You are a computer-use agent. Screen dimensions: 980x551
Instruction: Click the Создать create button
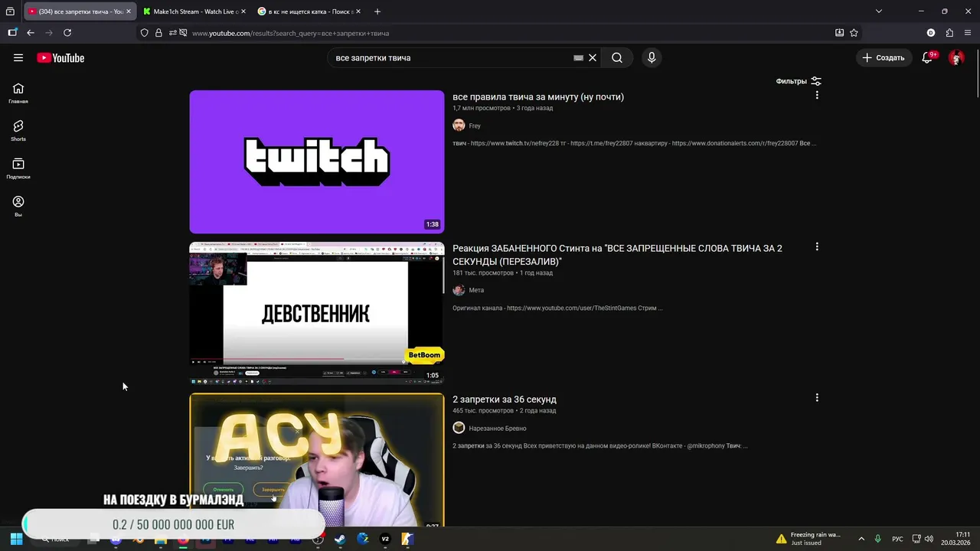pyautogui.click(x=883, y=57)
